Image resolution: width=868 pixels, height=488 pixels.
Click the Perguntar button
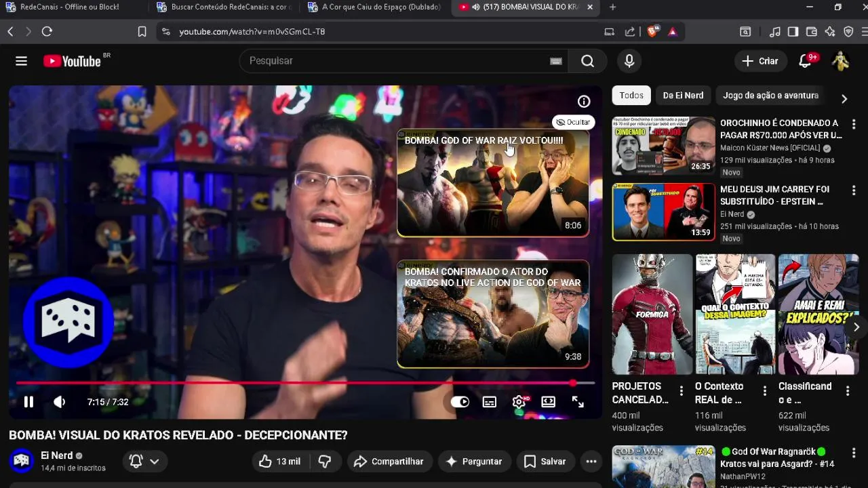tap(473, 462)
